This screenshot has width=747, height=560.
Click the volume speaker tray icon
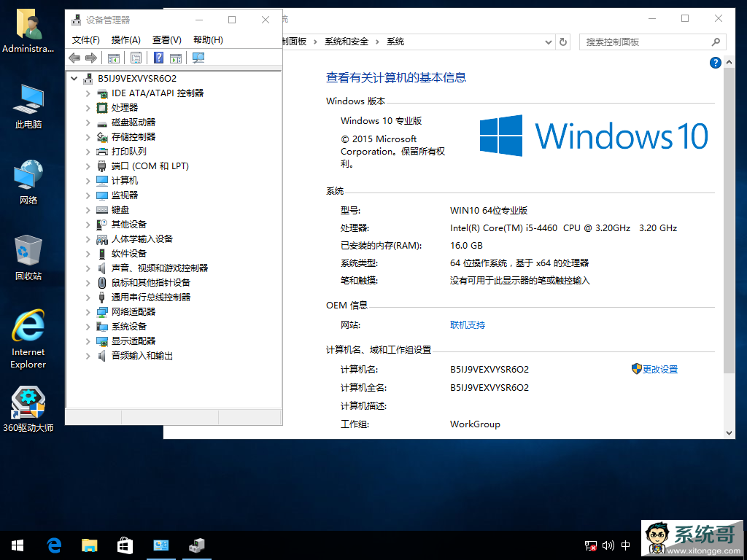coord(608,545)
